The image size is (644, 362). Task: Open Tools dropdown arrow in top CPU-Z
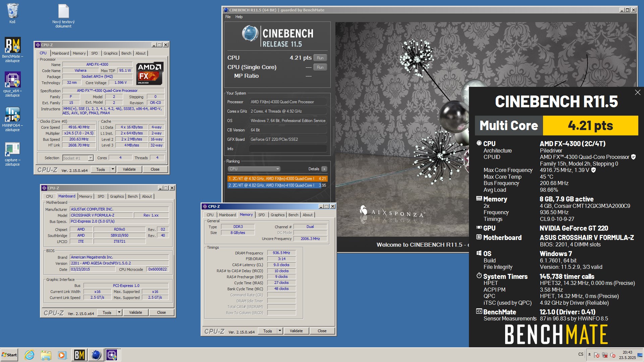pos(113,169)
